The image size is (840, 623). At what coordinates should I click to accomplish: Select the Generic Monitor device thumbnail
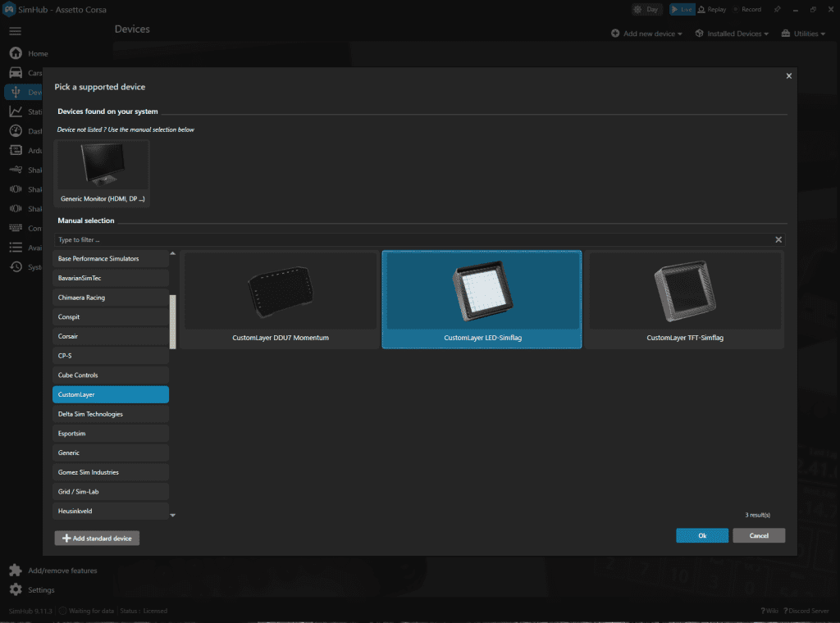(103, 173)
